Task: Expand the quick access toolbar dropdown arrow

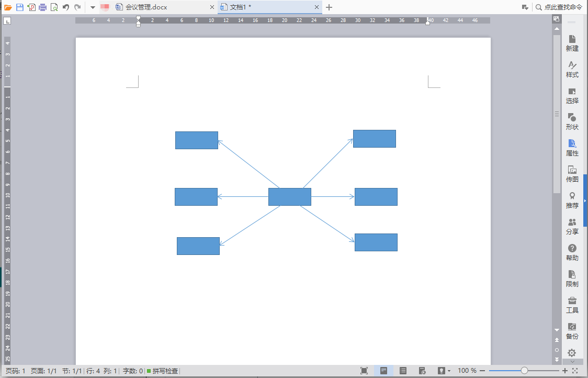Action: coord(93,7)
